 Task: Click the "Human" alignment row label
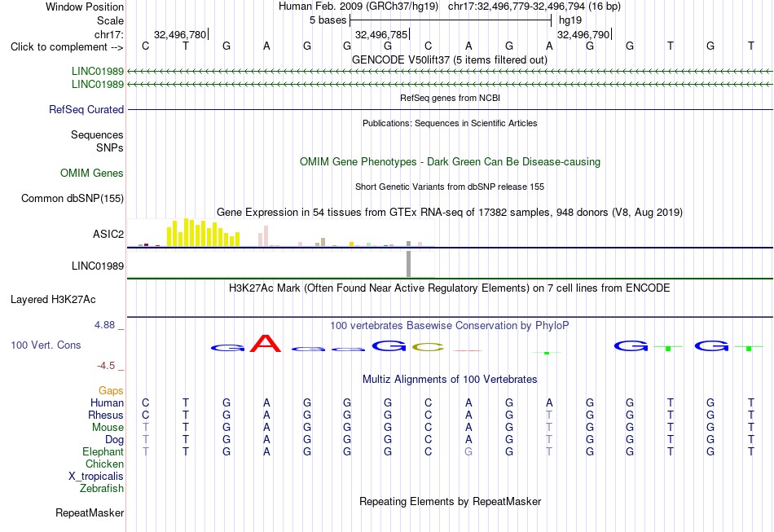107,403
